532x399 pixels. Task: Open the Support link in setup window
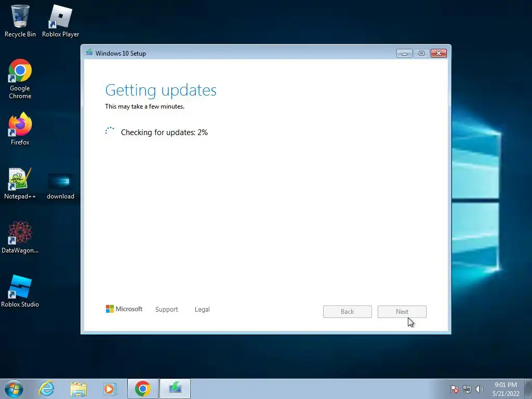(167, 310)
